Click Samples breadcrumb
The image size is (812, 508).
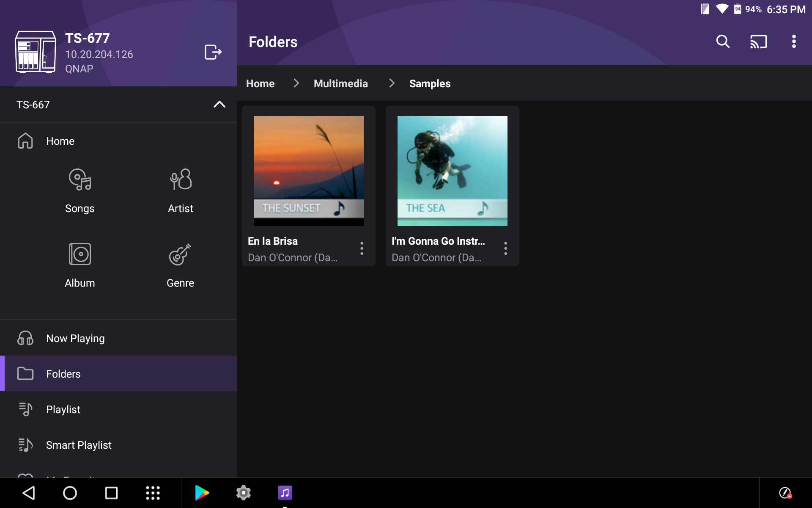[430, 83]
